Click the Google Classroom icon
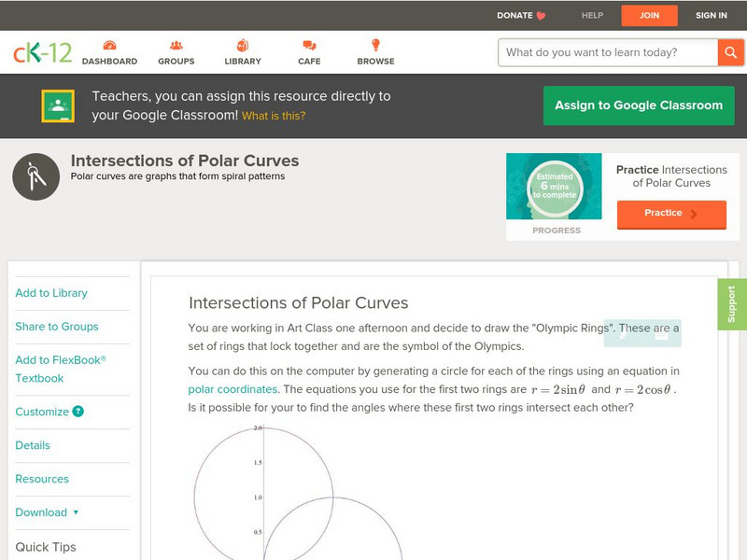747x560 pixels. pyautogui.click(x=58, y=105)
